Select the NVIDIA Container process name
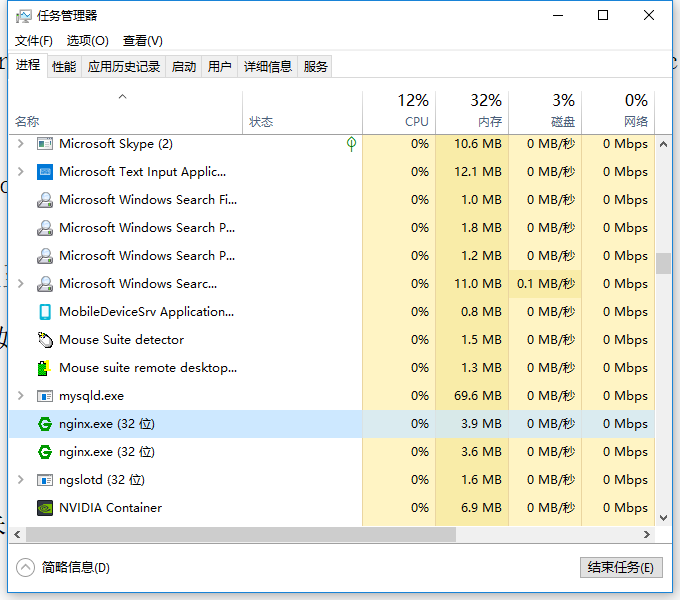Image resolution: width=680 pixels, height=600 pixels. point(110,508)
